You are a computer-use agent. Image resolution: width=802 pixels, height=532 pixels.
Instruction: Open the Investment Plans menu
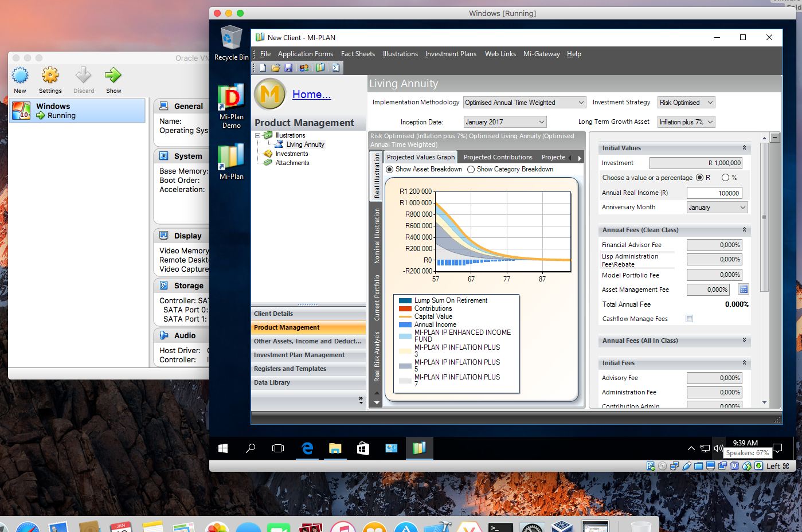click(451, 54)
